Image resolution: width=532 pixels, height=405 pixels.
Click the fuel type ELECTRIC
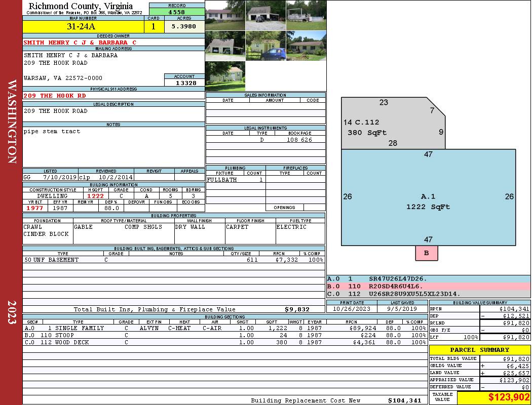click(x=291, y=227)
